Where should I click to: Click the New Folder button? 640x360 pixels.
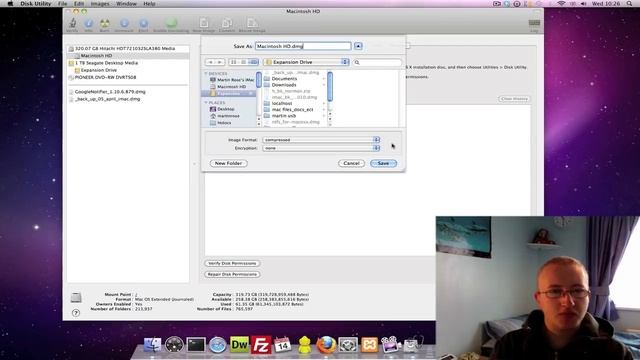[229, 163]
